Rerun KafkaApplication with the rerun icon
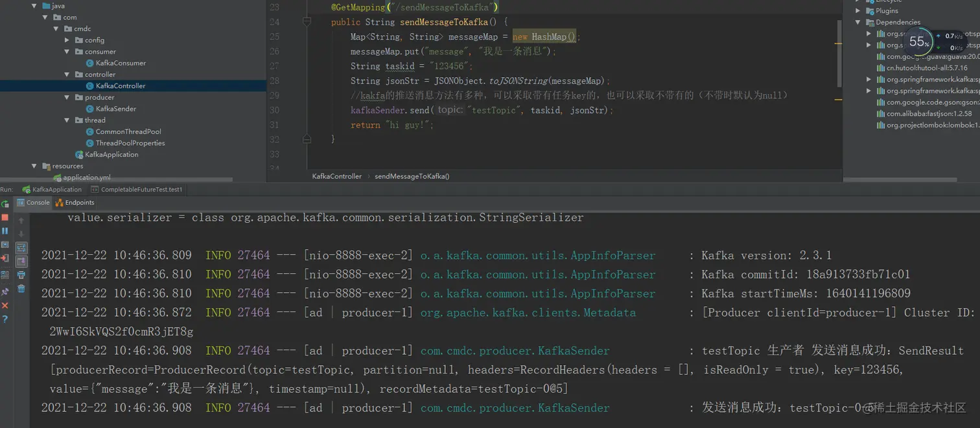Viewport: 980px width, 428px height. pos(5,204)
